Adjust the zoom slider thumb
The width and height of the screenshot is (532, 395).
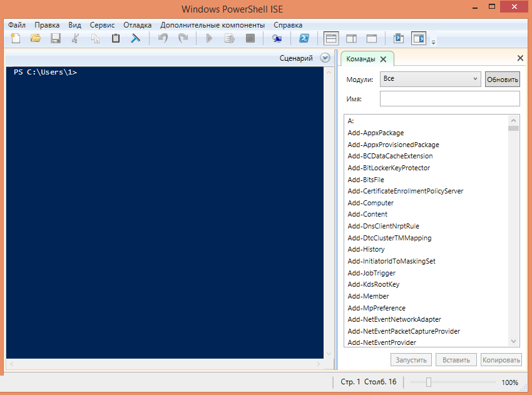(x=429, y=382)
